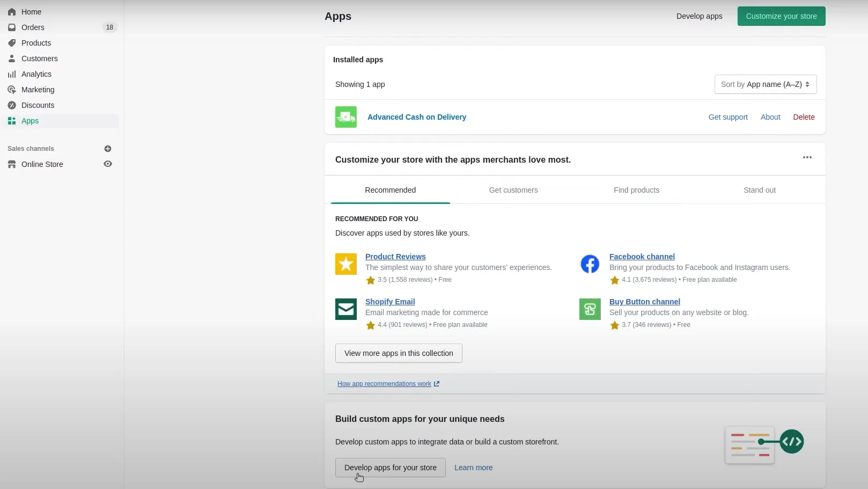Click the Customers person icon

12,59
